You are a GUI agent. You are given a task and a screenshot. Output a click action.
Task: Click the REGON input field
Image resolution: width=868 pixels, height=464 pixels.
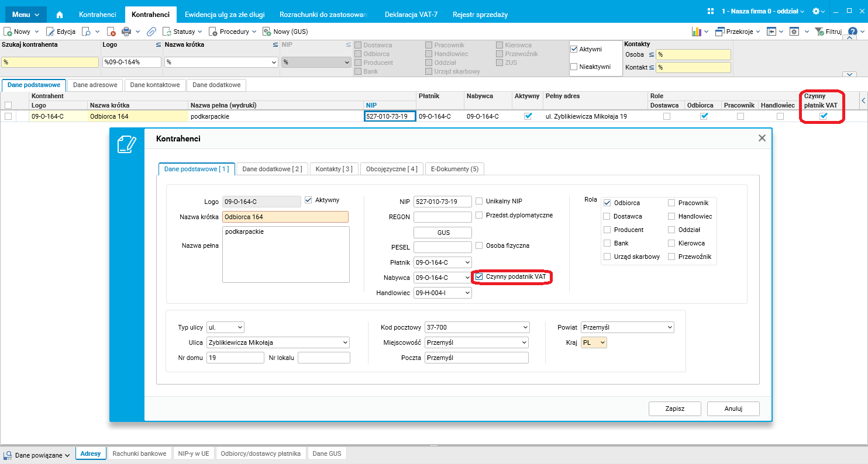pyautogui.click(x=443, y=217)
